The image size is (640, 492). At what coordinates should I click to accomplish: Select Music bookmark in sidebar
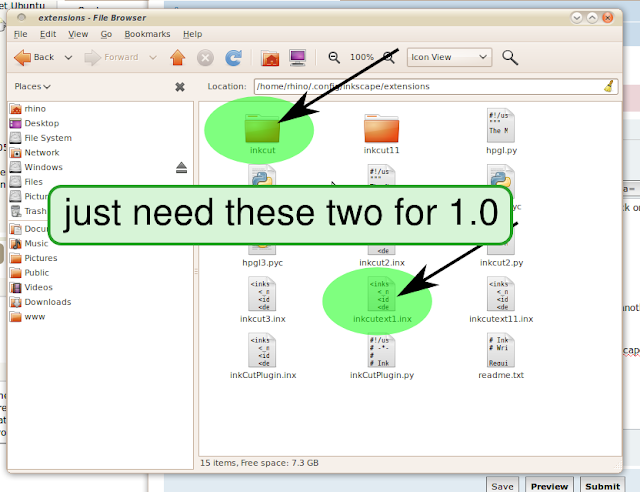click(29, 243)
